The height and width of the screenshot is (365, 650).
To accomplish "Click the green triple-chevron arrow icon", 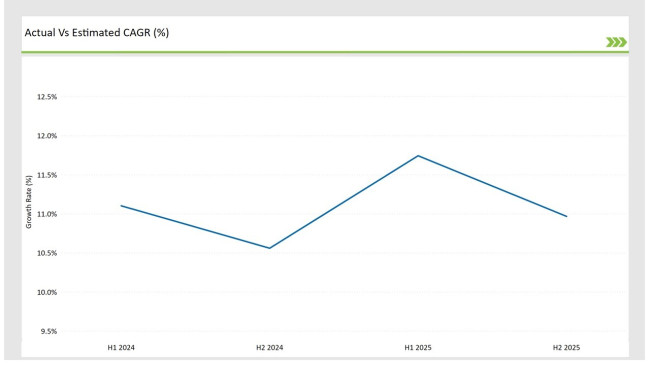I will click(x=616, y=42).
